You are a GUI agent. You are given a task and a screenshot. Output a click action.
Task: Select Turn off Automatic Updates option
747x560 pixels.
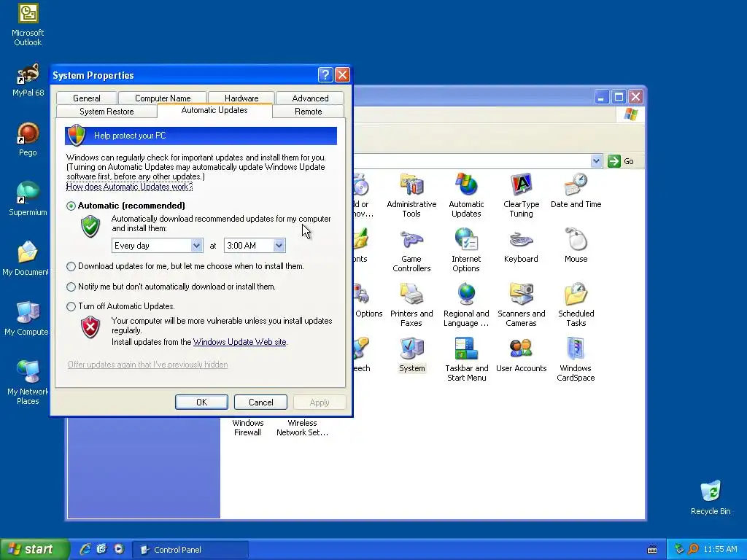(x=71, y=306)
